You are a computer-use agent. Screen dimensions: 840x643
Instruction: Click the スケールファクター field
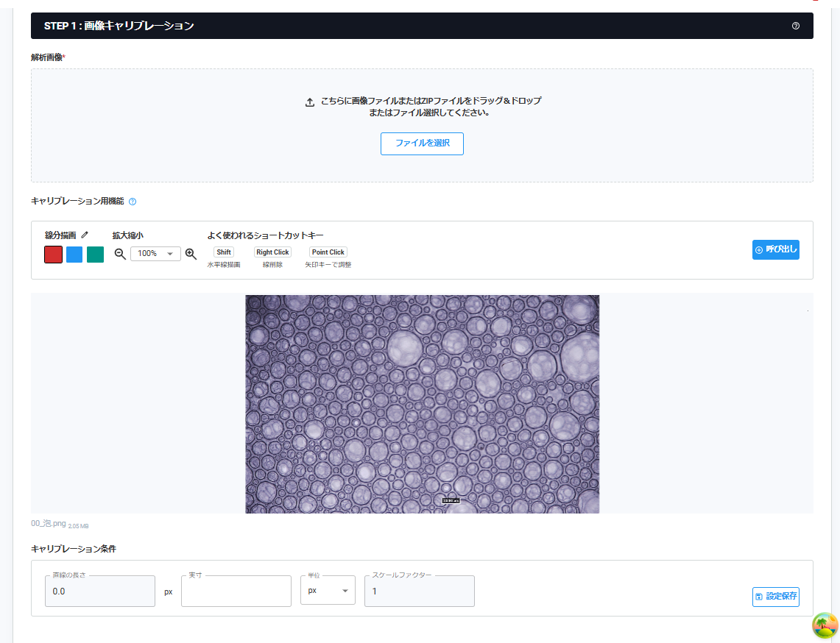point(419,592)
